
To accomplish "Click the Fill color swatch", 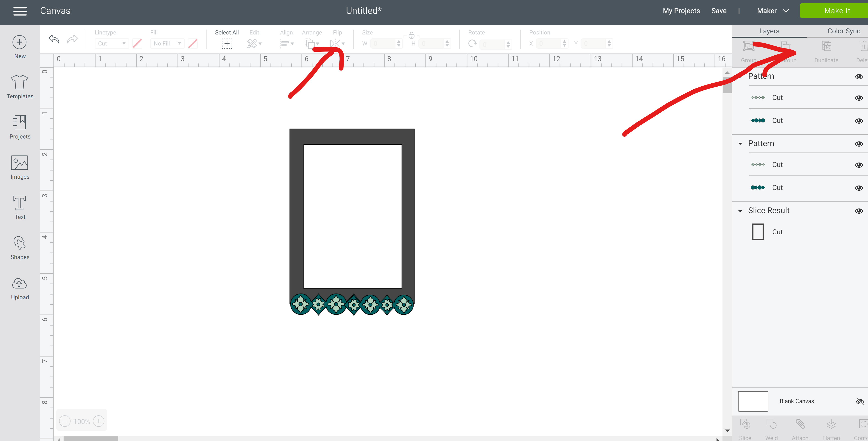I will [x=193, y=44].
